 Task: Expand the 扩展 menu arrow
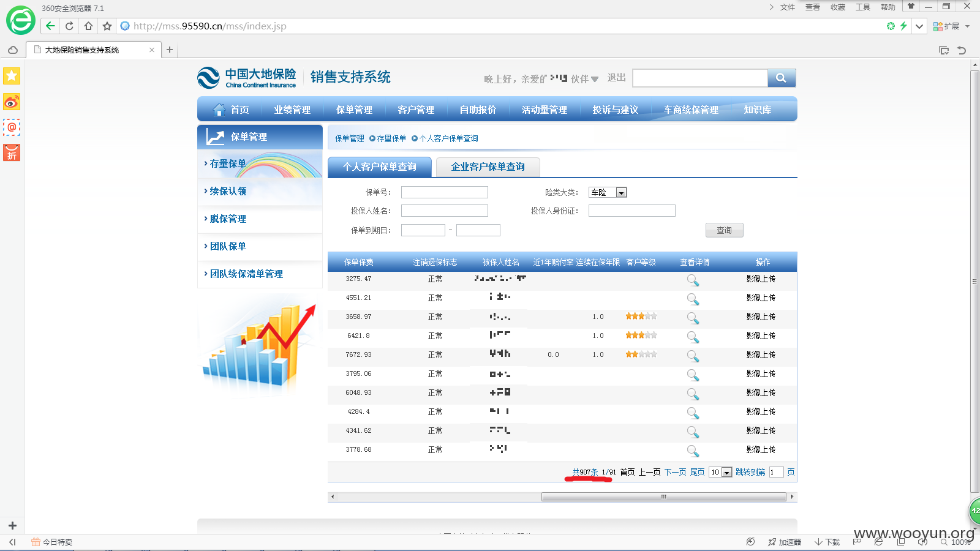(x=968, y=26)
